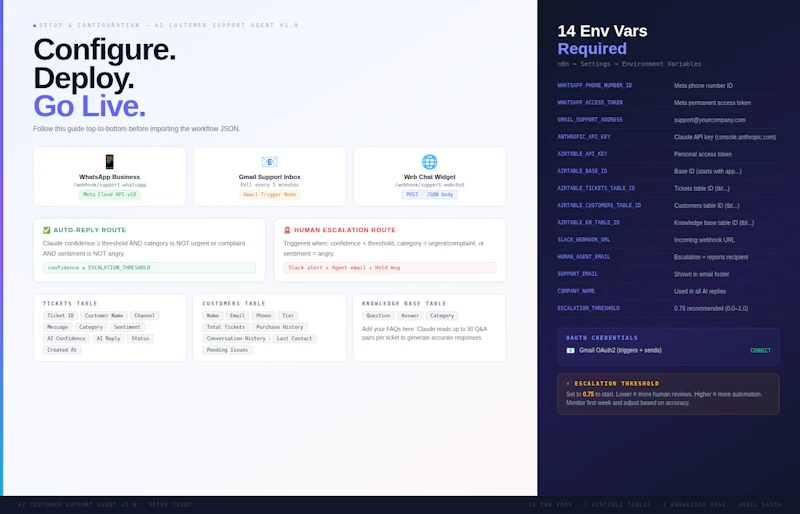Click the /webhook/support-webchat path text
Viewport: 800px width, 514px height.
(x=430, y=185)
